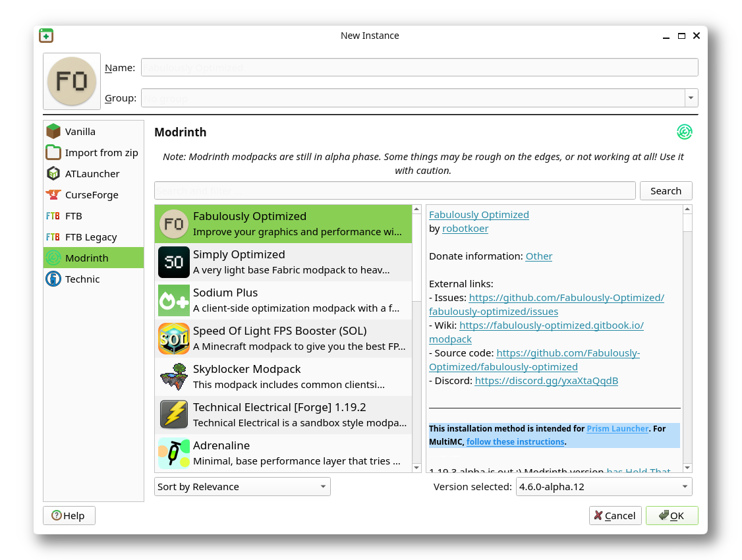
Task: Click the Technic sidebar icon
Action: 53,279
